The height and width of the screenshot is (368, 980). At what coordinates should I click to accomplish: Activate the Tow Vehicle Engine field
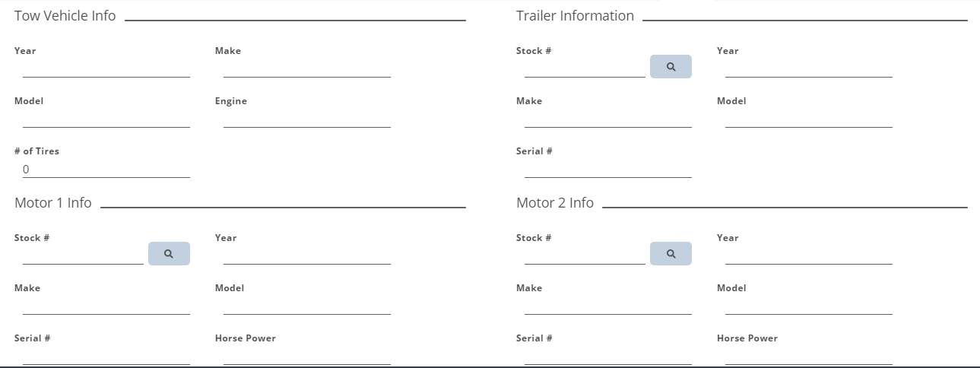[x=307, y=119]
